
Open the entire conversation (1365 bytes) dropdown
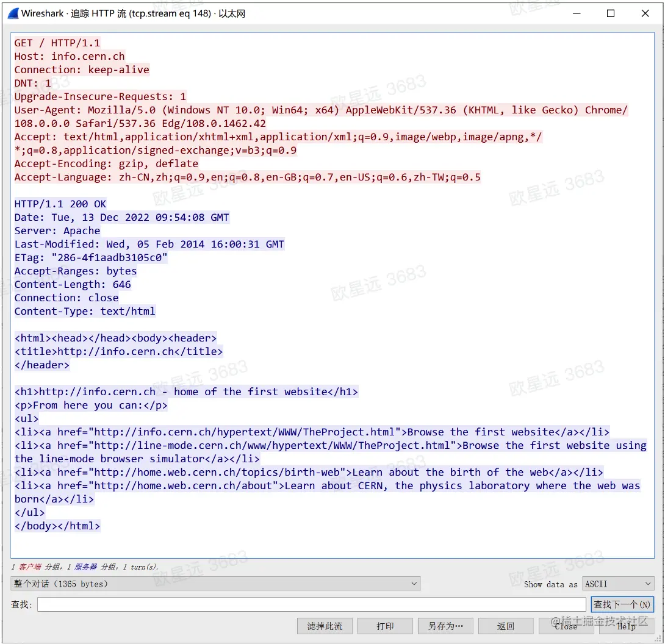pyautogui.click(x=215, y=584)
